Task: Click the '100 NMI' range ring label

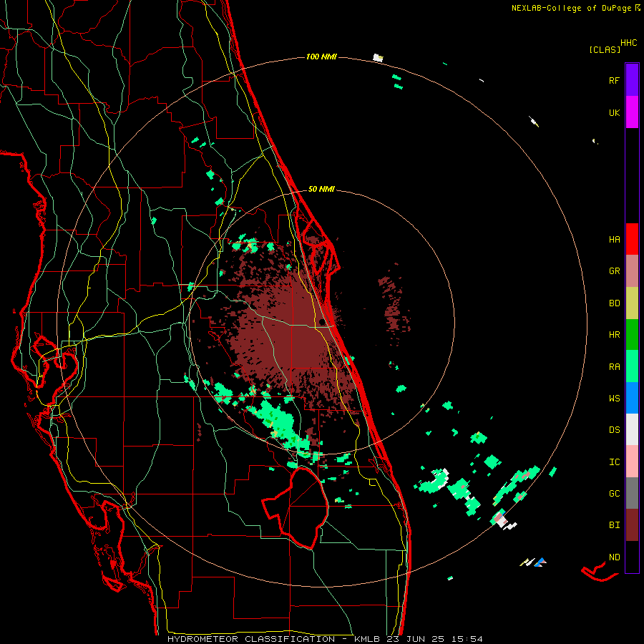Action: point(321,57)
